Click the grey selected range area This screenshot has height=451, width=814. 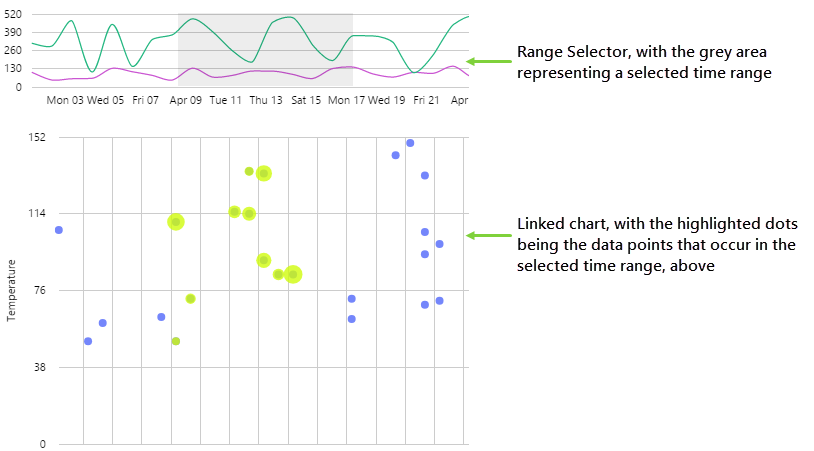[265, 50]
